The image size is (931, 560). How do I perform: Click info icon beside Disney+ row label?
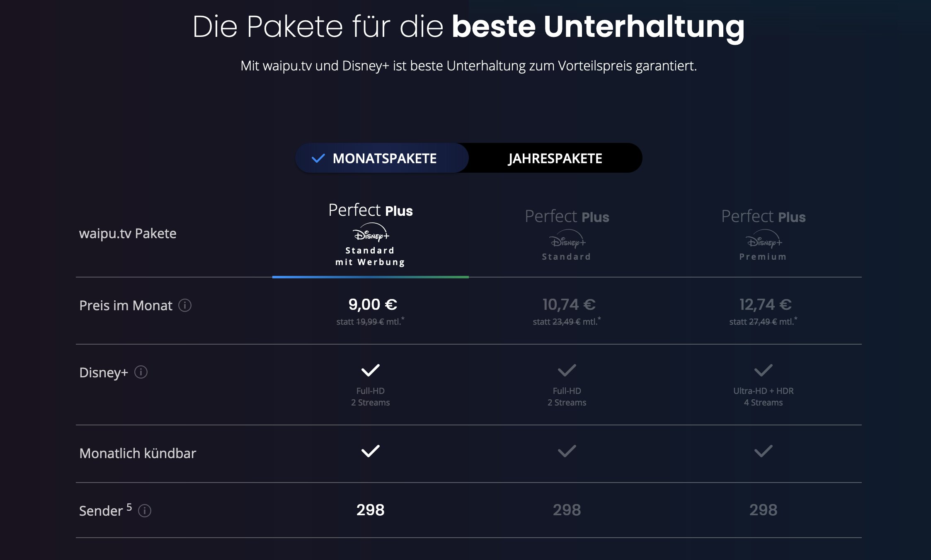141,372
